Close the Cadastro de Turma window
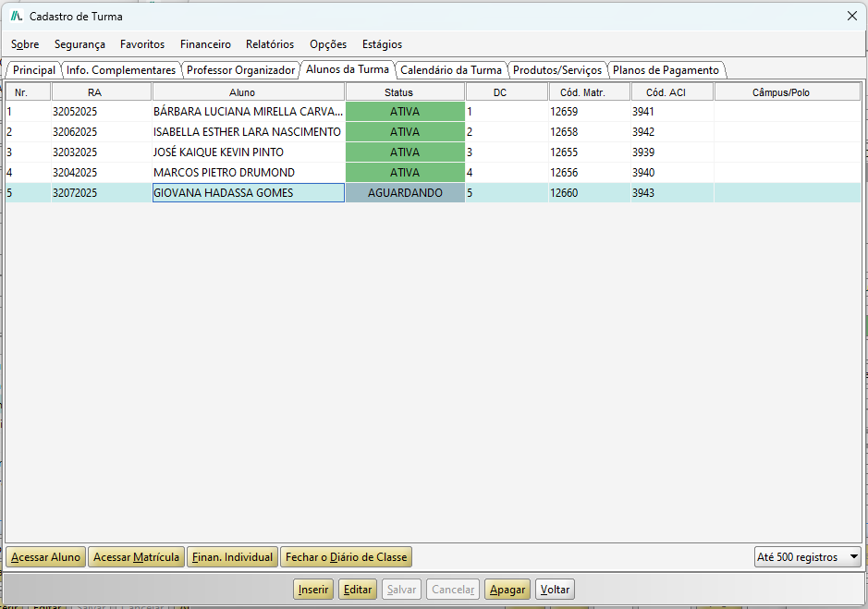 coord(852,16)
